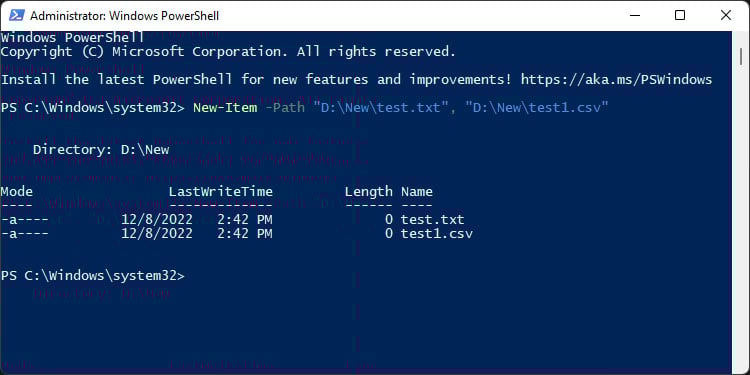Click the -Path parameter in the command
Viewport: 750px width, 375px height.
pos(285,107)
